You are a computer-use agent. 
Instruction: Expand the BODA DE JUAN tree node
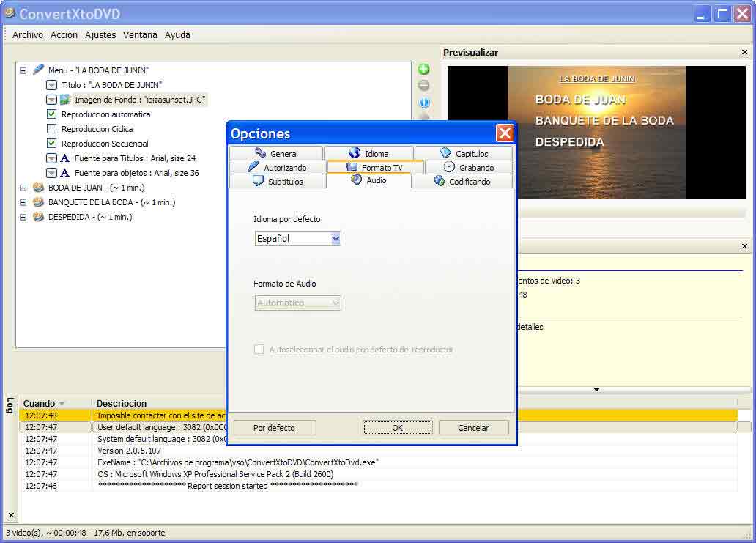[23, 188]
